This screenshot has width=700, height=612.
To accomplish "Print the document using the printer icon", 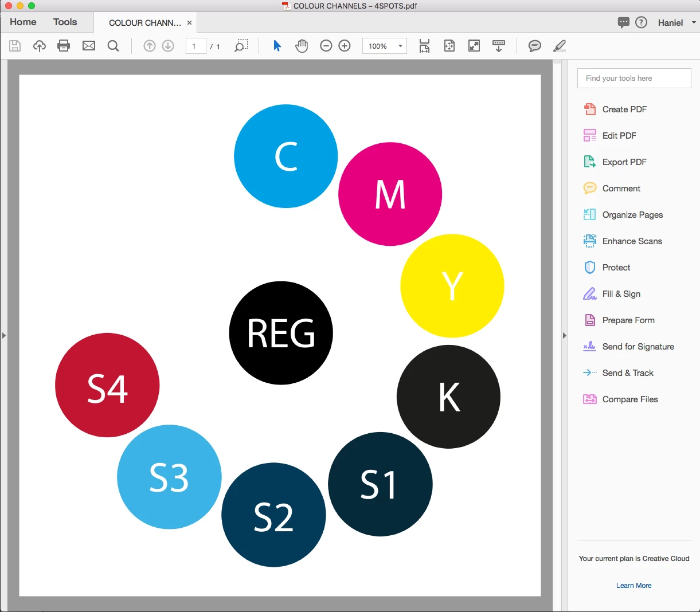I will (64, 46).
